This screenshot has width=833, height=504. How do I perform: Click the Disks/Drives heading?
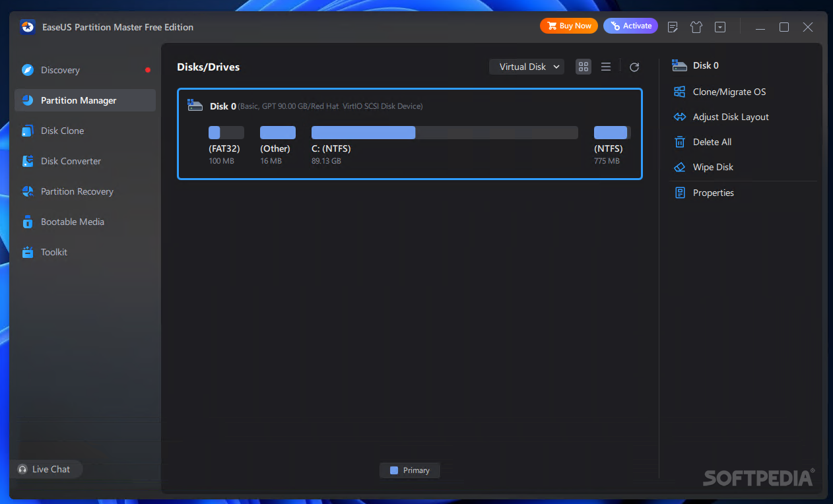pos(208,67)
